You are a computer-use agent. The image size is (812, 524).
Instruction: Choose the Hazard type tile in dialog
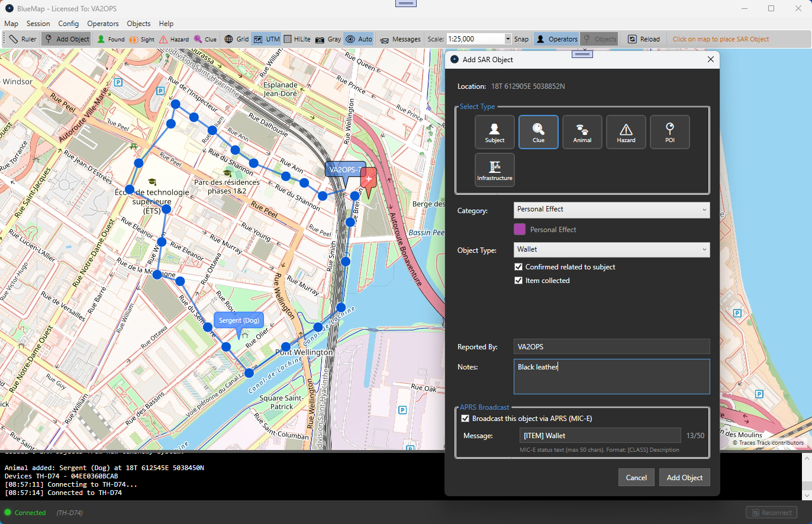click(626, 132)
